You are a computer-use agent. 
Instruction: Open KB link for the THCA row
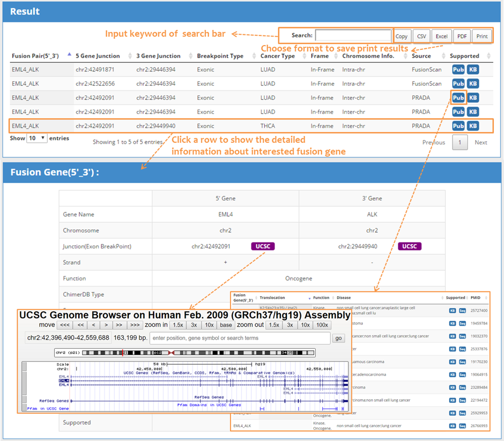click(x=473, y=126)
